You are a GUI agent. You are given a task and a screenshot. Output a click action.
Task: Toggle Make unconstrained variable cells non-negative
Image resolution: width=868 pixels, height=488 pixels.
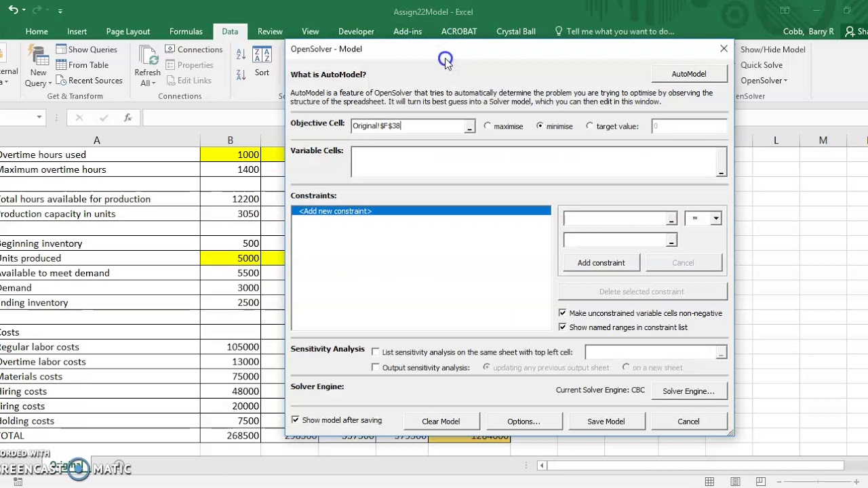[x=562, y=313]
